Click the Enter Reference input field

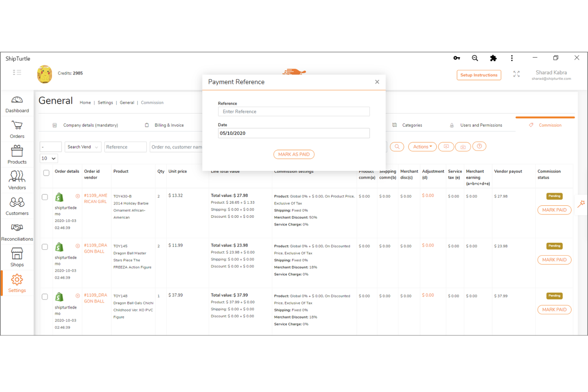(x=294, y=111)
